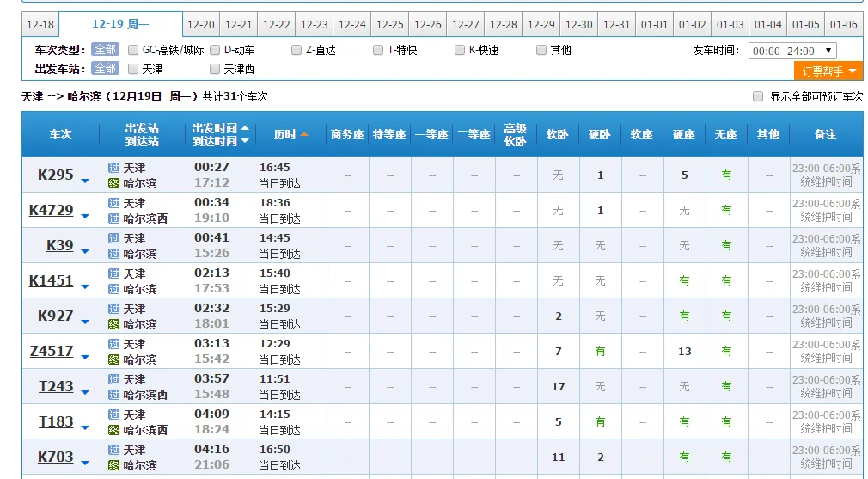The width and height of the screenshot is (868, 479).
Task: Click the 备注 column header
Action: click(x=825, y=134)
